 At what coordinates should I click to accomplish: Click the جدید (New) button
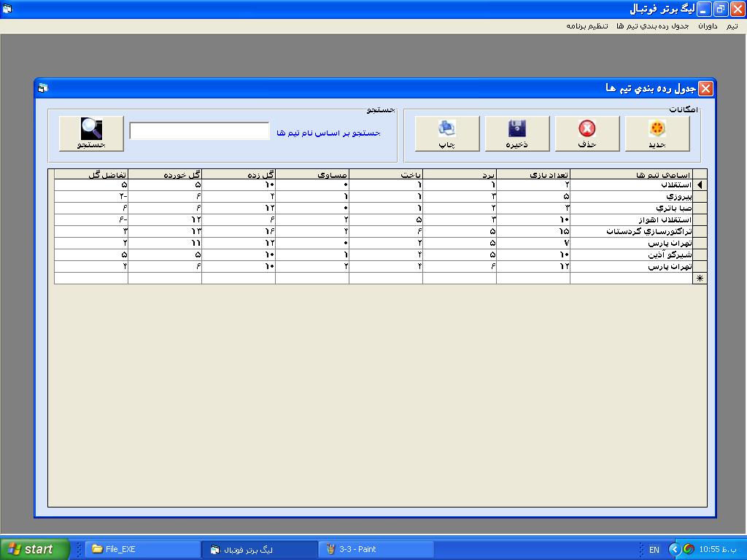(657, 133)
